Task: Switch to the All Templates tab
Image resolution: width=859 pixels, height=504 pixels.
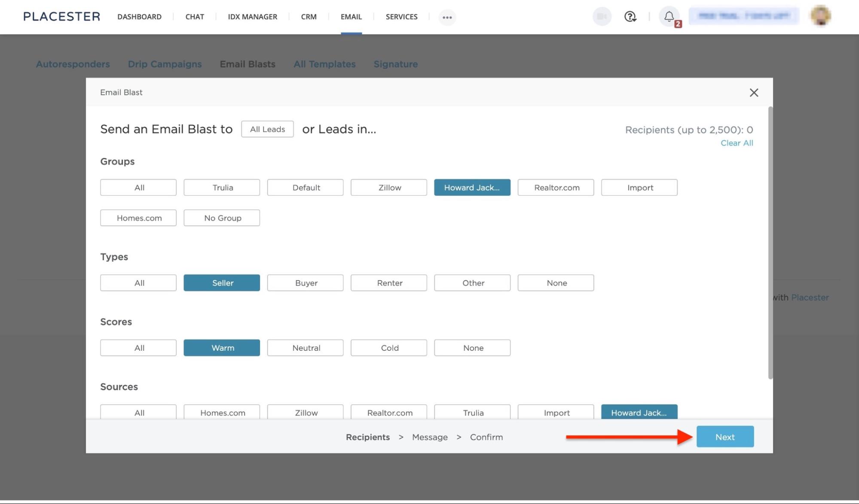Action: tap(324, 64)
